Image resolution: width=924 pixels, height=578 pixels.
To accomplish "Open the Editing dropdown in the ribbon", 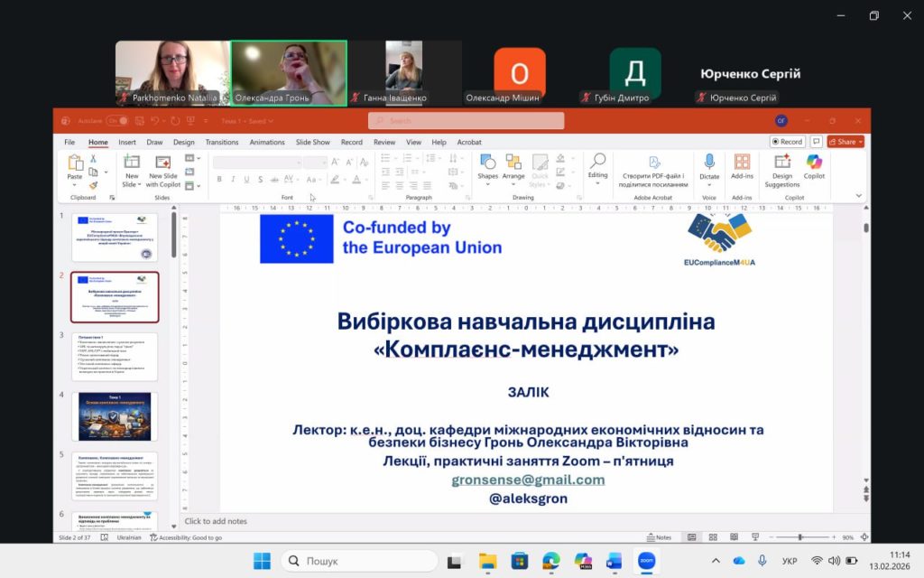I will pos(597,166).
